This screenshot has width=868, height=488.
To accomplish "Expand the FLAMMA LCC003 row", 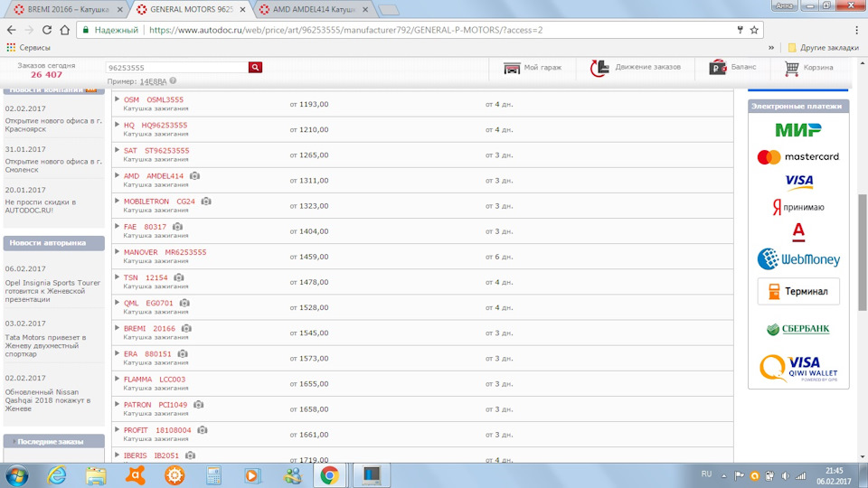I will [117, 379].
